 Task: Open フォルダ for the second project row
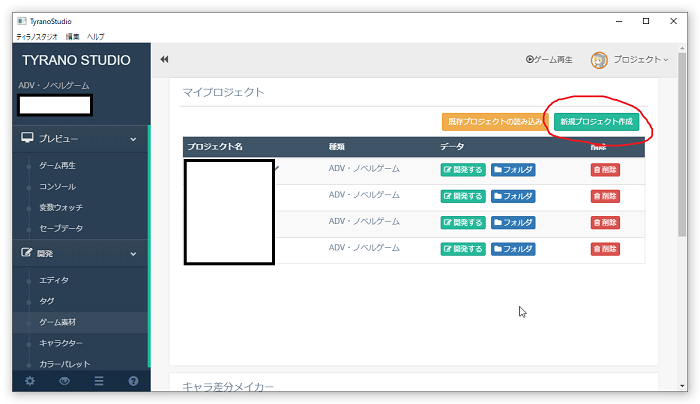(513, 196)
